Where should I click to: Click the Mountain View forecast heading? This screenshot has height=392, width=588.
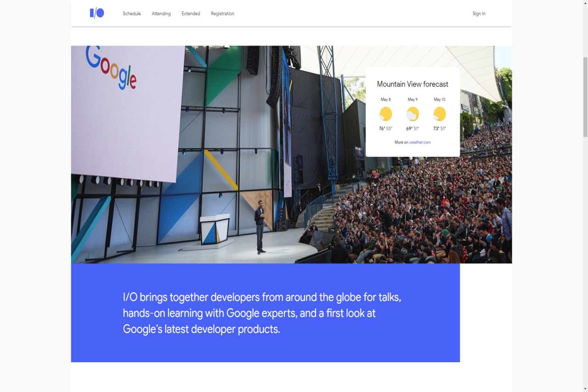coord(413,84)
